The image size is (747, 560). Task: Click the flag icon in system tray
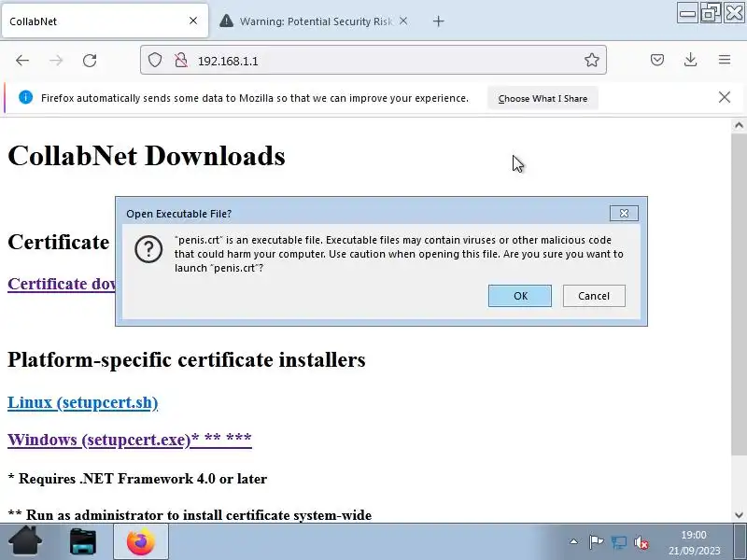tap(596, 542)
